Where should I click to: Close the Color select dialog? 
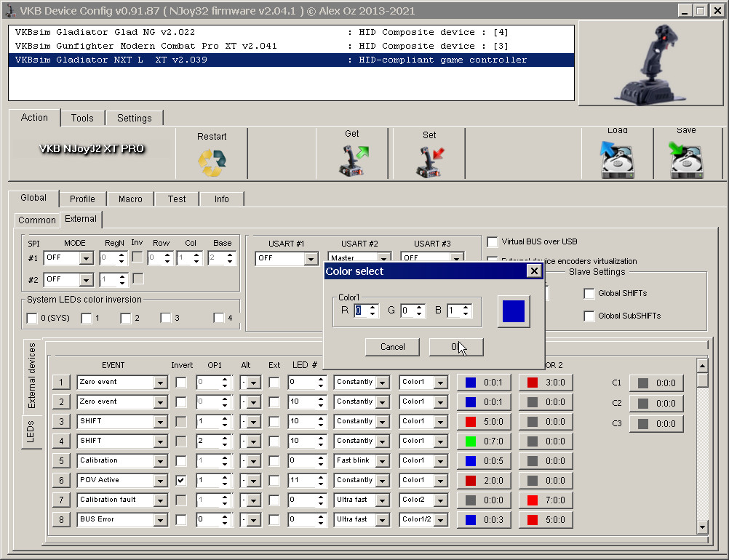pyautogui.click(x=534, y=271)
